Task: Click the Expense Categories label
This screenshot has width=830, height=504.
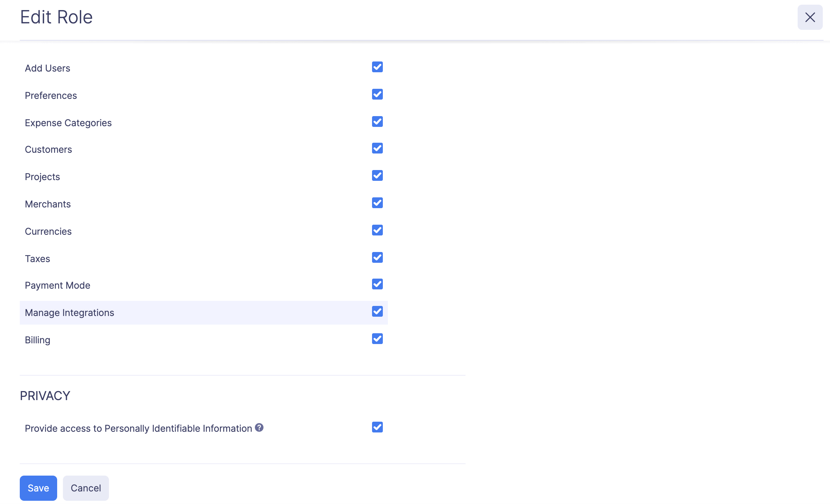Action: point(68,123)
